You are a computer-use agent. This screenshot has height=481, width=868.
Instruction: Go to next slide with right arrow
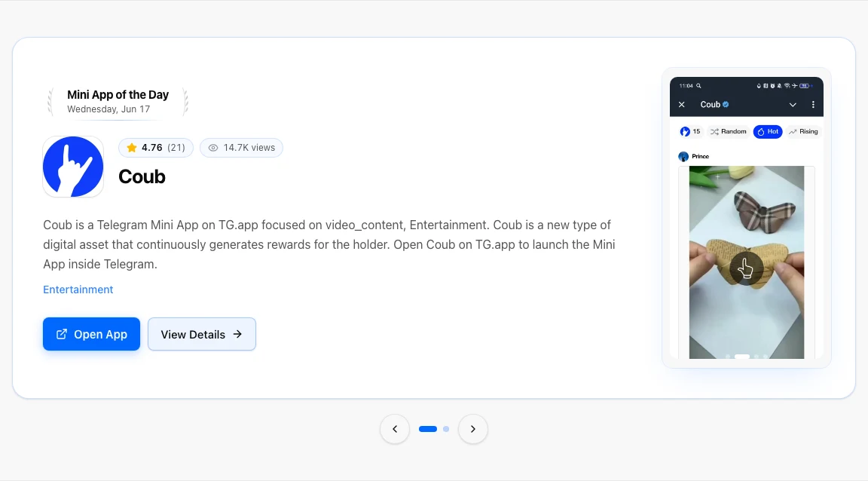(472, 429)
